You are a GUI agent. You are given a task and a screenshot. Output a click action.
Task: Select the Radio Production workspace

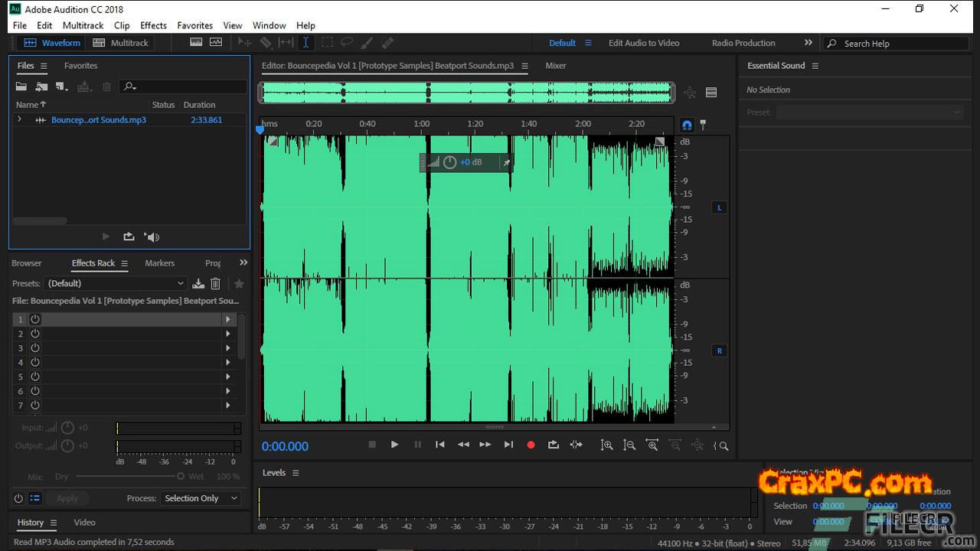[x=743, y=43]
